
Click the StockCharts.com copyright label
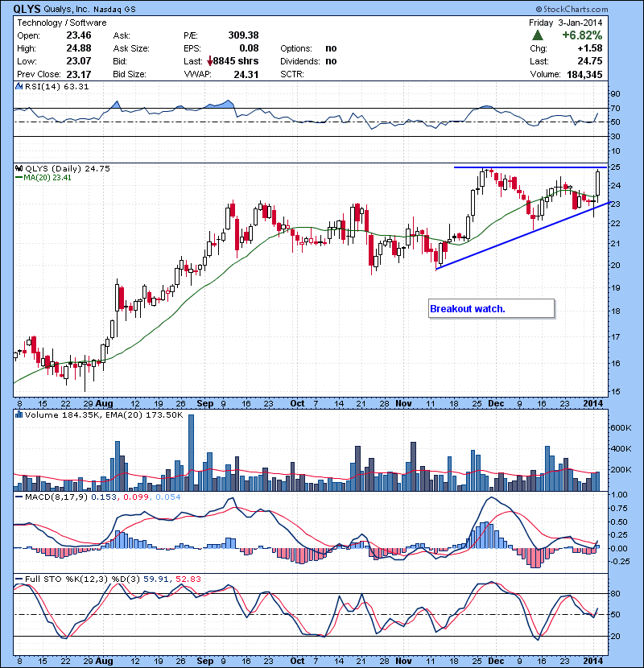(x=572, y=9)
